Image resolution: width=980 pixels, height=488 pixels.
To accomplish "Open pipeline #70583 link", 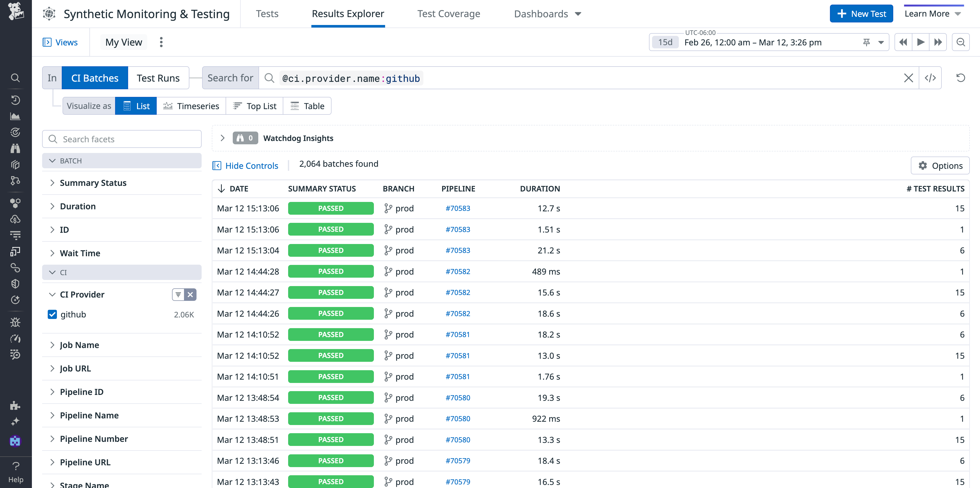I will (458, 208).
